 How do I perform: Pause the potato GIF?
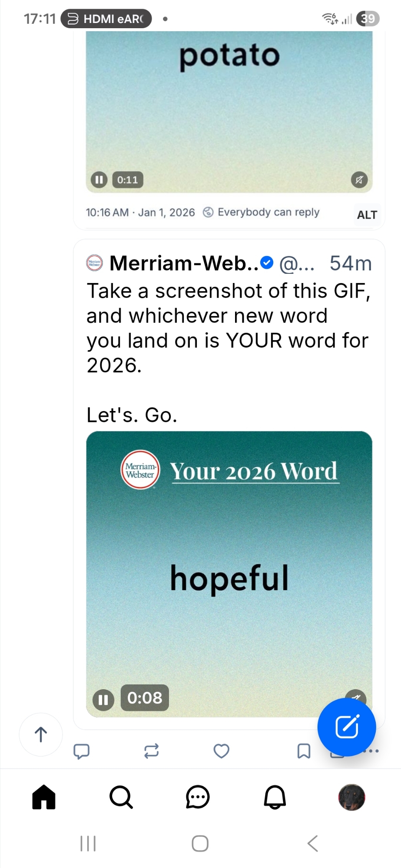point(99,180)
